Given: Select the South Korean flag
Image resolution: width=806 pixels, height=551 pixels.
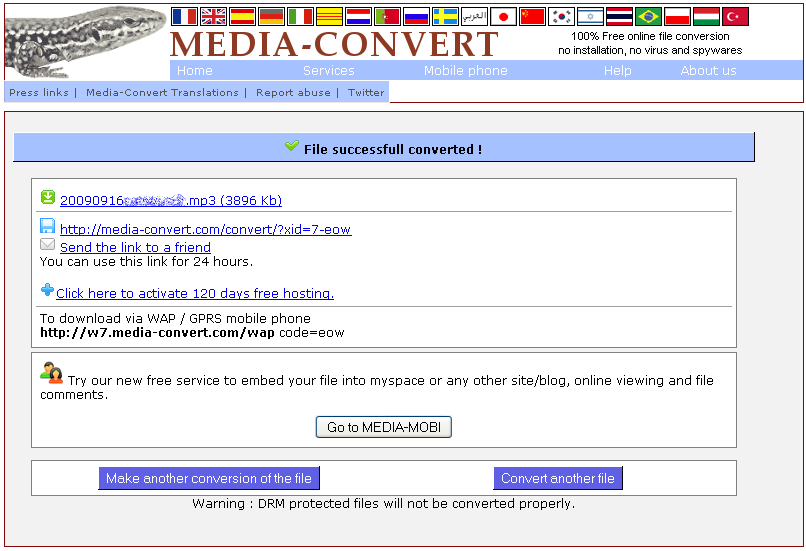Looking at the screenshot, I should pyautogui.click(x=561, y=16).
